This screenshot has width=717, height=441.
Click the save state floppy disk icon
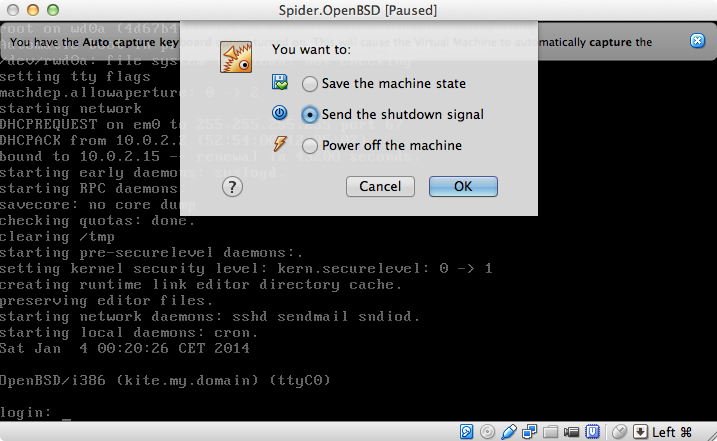pyautogui.click(x=280, y=82)
